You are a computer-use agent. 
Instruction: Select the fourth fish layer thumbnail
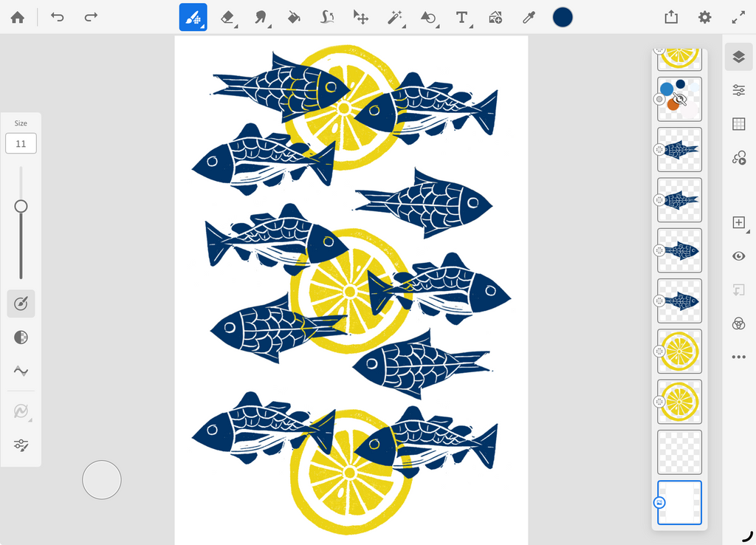tap(679, 301)
